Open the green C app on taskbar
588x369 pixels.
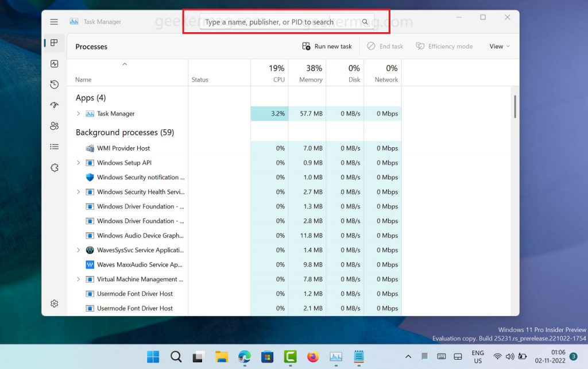pos(290,356)
